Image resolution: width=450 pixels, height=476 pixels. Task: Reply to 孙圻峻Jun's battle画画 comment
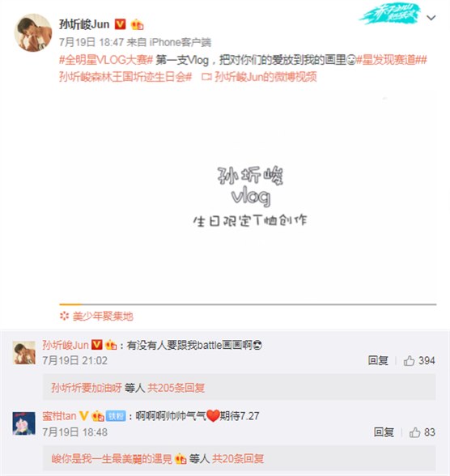[378, 361]
